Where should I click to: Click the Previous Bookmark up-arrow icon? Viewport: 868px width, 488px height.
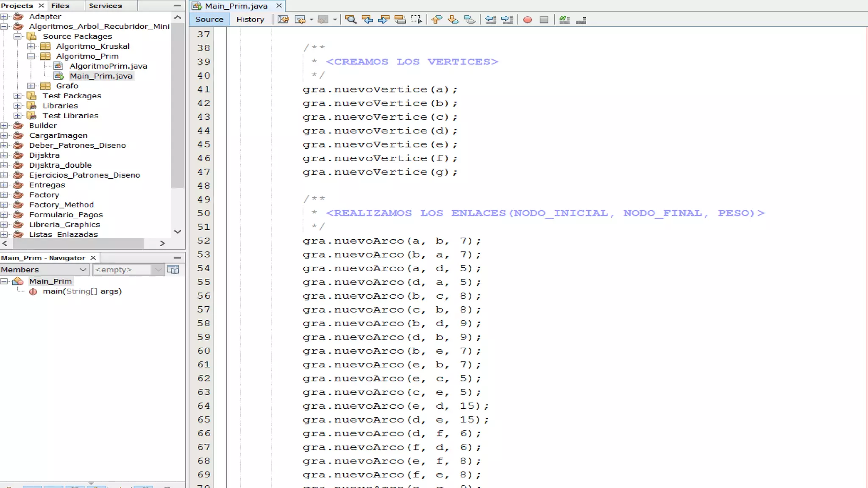tap(437, 19)
